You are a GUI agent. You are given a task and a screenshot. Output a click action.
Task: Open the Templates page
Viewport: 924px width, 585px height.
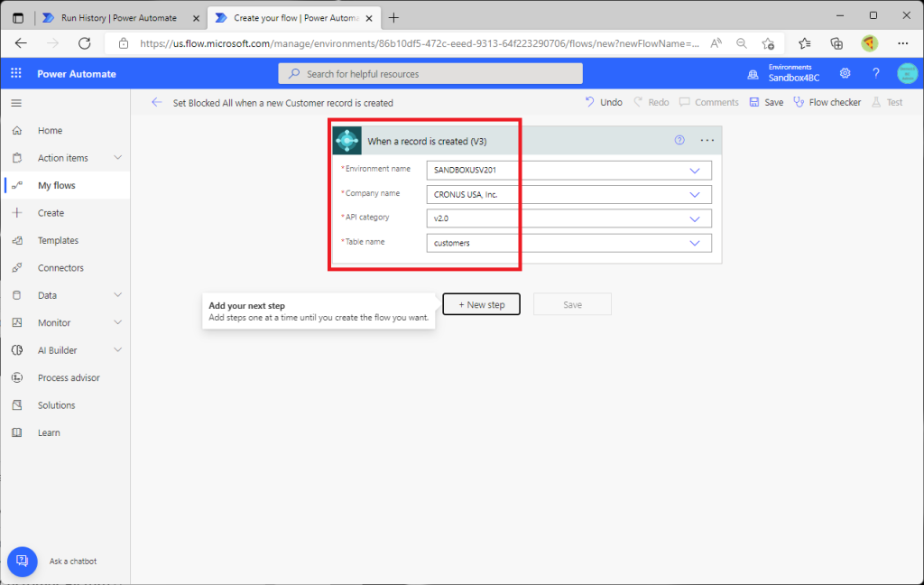[58, 240]
